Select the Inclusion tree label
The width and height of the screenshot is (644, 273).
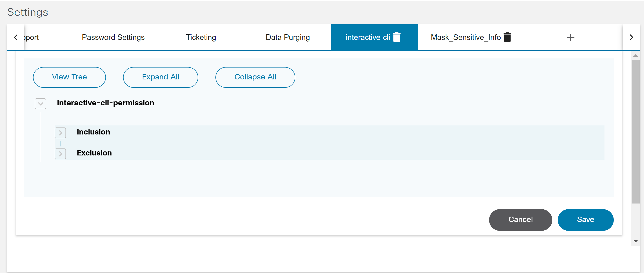[x=93, y=132]
